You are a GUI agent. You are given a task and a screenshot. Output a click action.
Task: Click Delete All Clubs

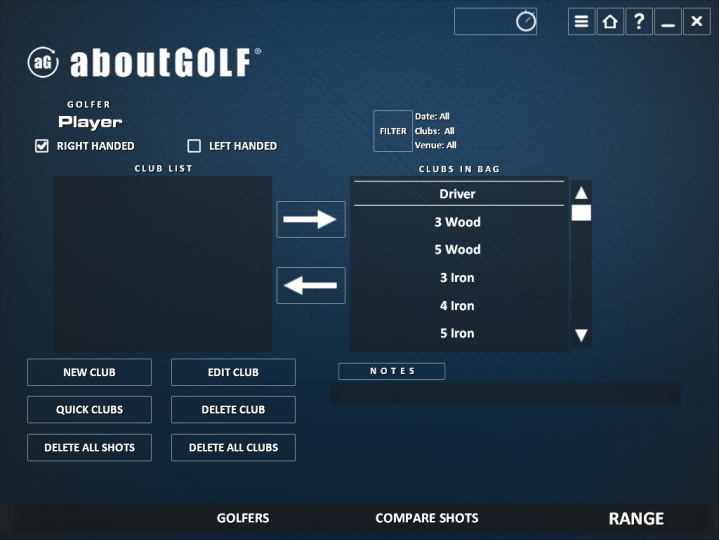coord(233,447)
